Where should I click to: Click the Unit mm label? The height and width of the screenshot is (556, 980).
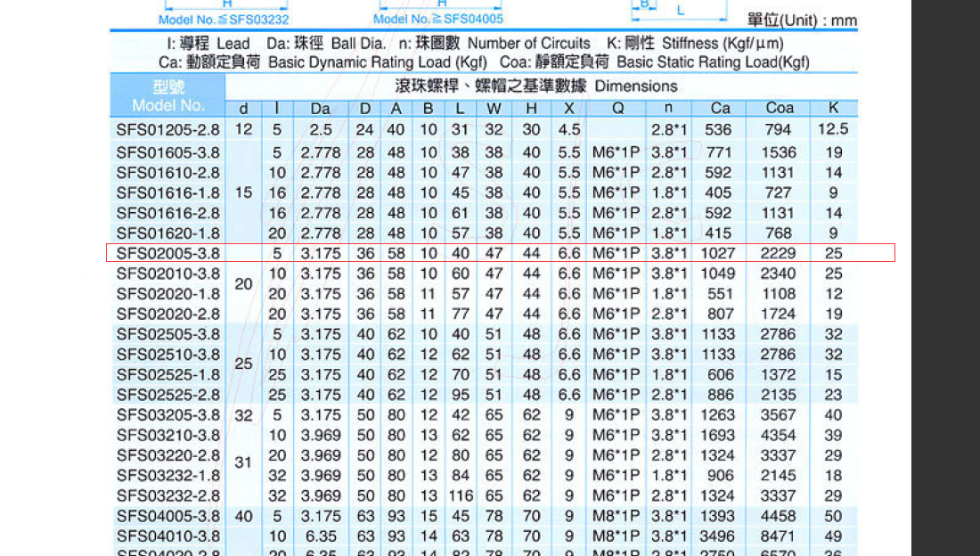(x=802, y=20)
